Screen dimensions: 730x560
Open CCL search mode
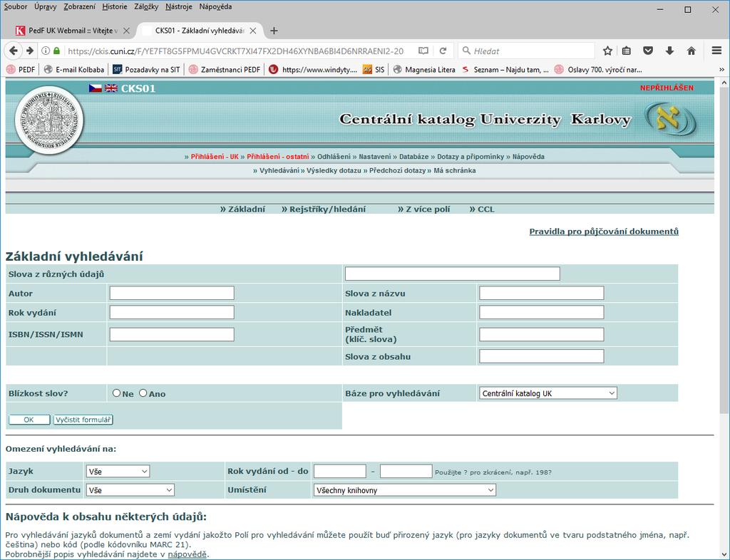tap(486, 209)
